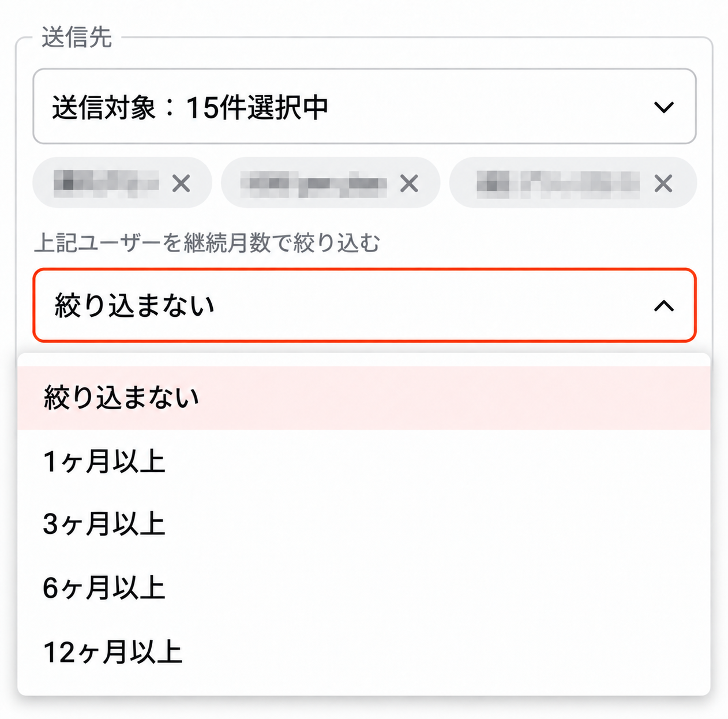
Task: Click the second recipient chip label
Action: click(314, 184)
